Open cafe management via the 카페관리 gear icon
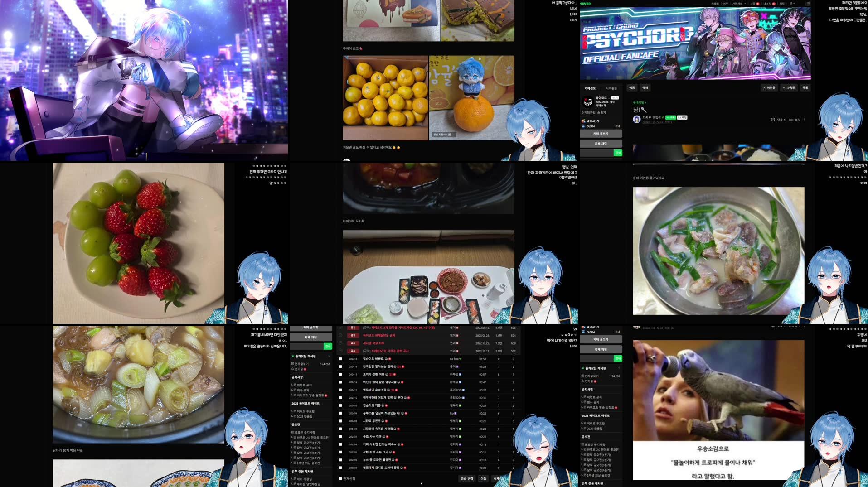This screenshot has width=868, height=487. coord(582,113)
